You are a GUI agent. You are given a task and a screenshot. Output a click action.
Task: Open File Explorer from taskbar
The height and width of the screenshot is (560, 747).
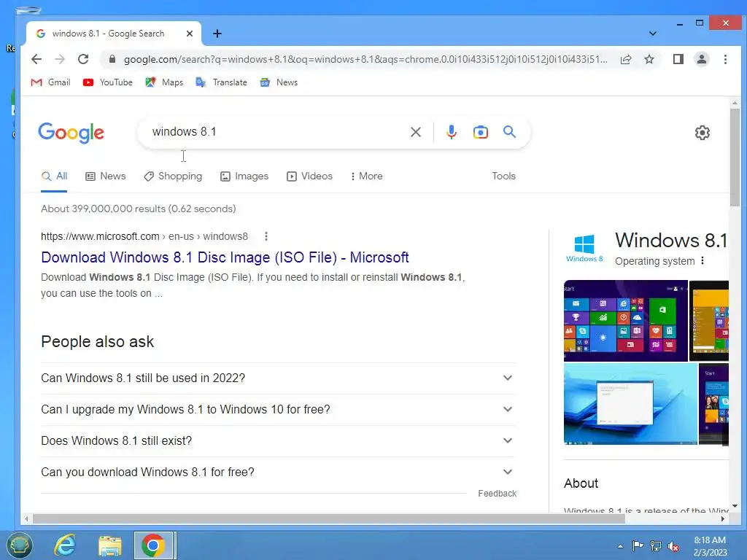[110, 545]
